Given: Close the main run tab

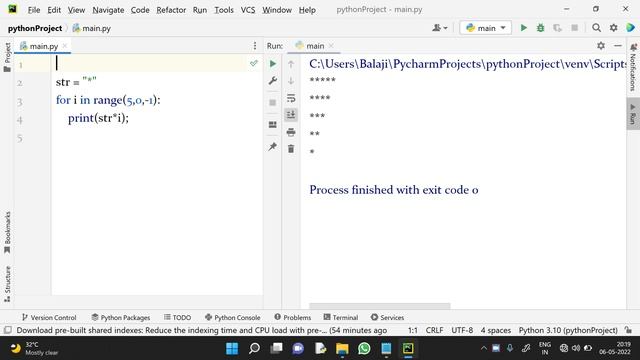Looking at the screenshot, I should [331, 46].
